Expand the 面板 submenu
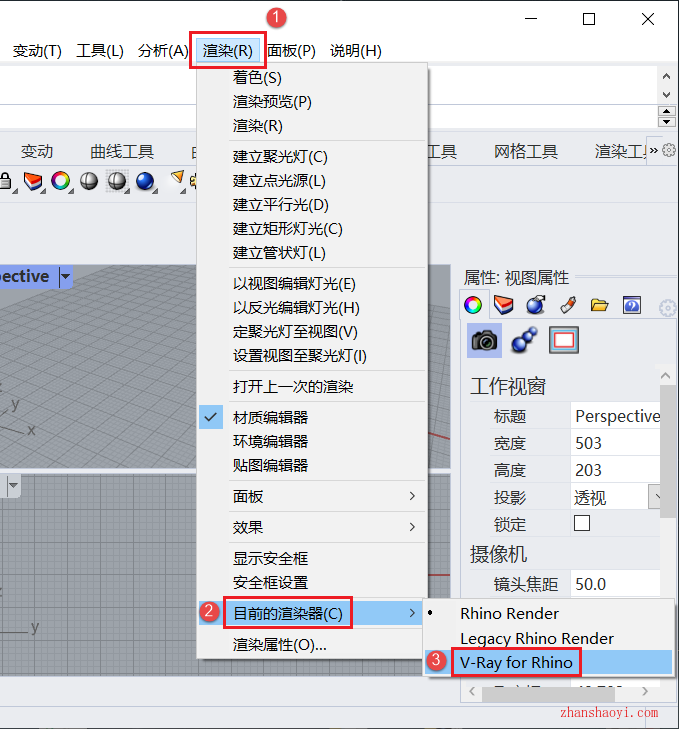The image size is (679, 729). click(312, 497)
